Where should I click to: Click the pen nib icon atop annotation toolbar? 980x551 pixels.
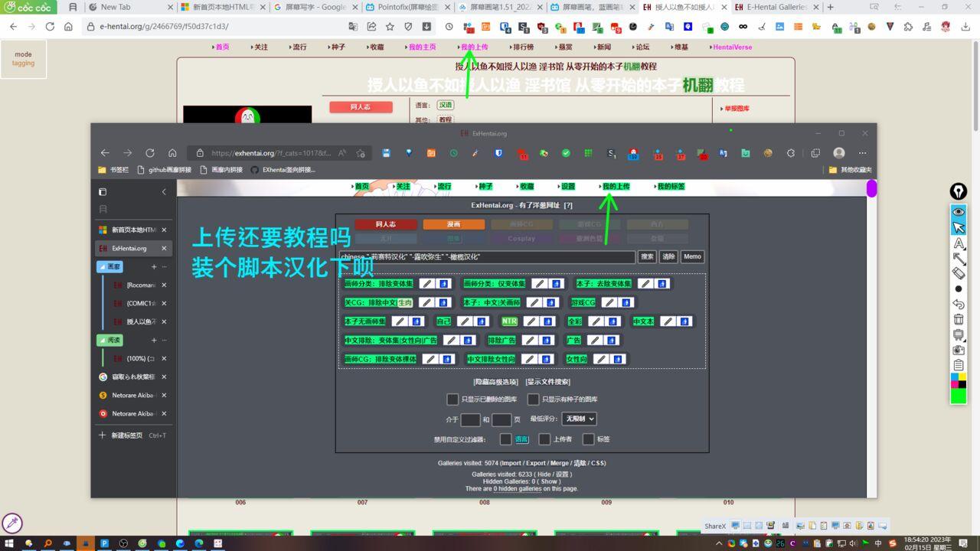959,191
